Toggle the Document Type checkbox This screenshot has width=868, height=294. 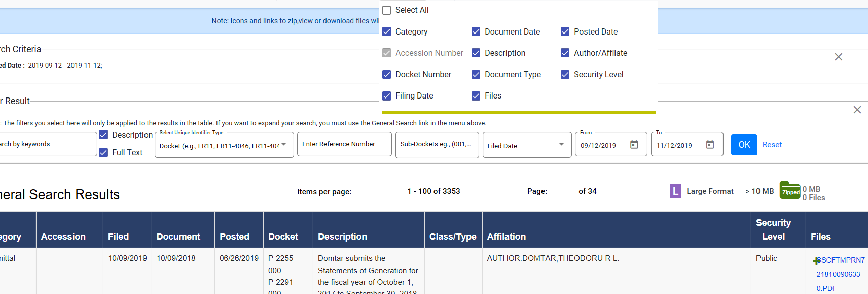coord(476,74)
